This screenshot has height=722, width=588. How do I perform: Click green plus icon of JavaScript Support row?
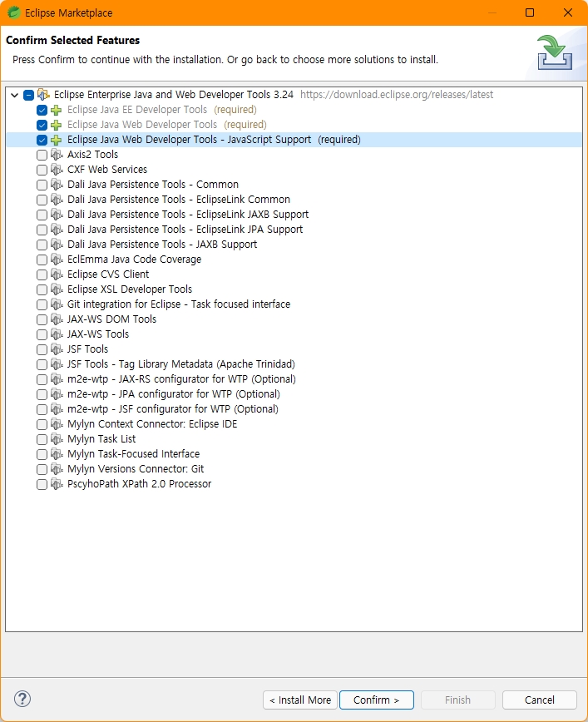click(57, 140)
